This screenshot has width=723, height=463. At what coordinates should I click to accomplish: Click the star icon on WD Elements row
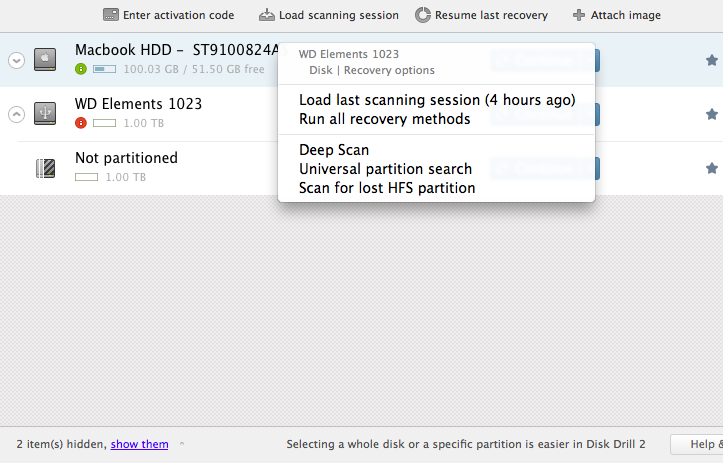coord(711,114)
